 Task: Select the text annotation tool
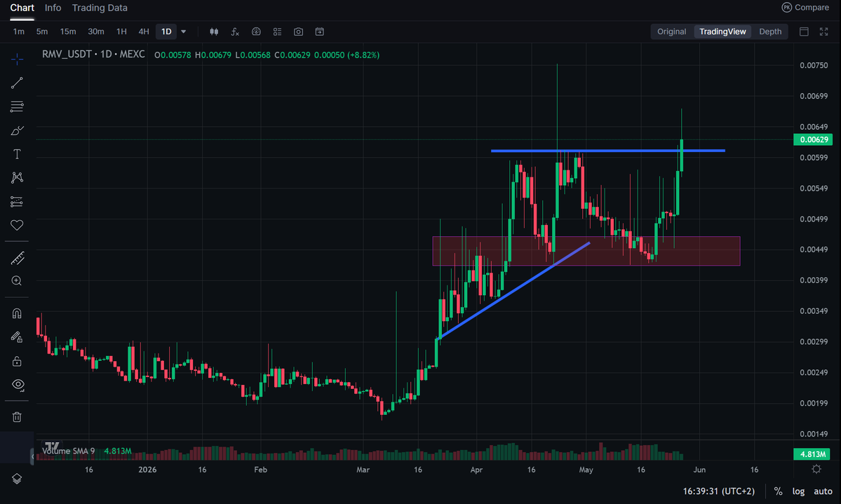pyautogui.click(x=17, y=154)
